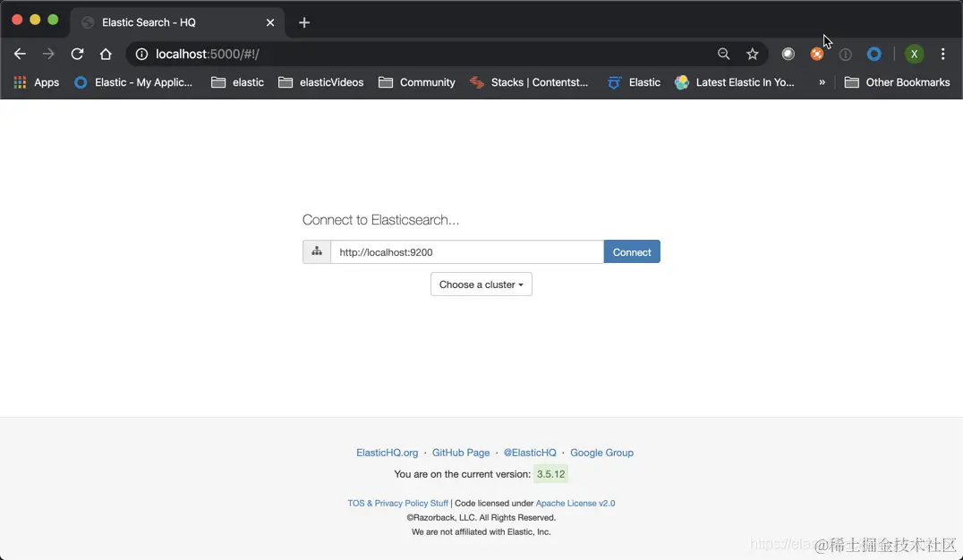
Task: Open the green X profile avatar
Action: (x=914, y=54)
